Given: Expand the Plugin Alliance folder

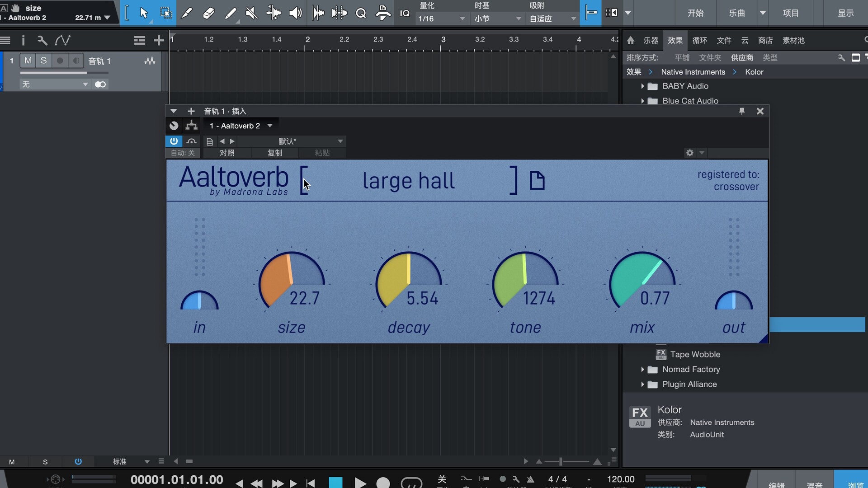Looking at the screenshot, I should click(x=642, y=384).
